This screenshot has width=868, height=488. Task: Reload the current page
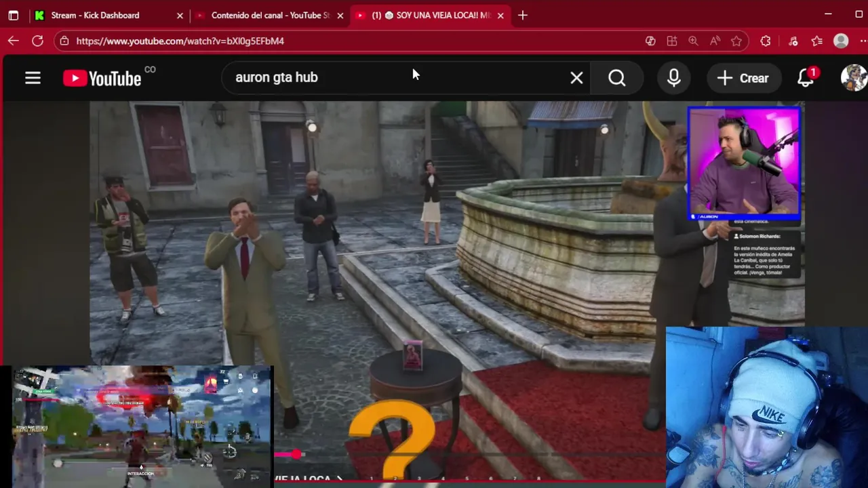(x=38, y=41)
